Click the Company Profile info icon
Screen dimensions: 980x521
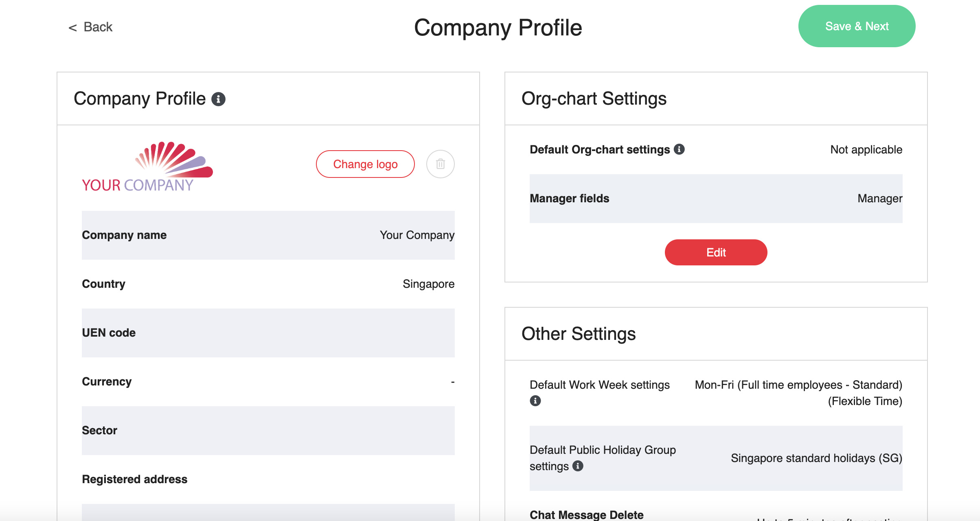click(x=218, y=99)
